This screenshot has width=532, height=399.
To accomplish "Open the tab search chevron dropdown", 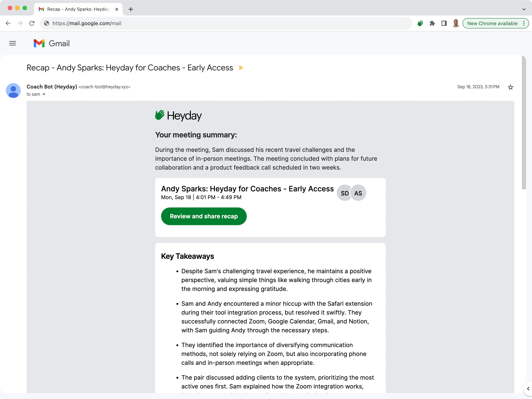I will coord(524,9).
